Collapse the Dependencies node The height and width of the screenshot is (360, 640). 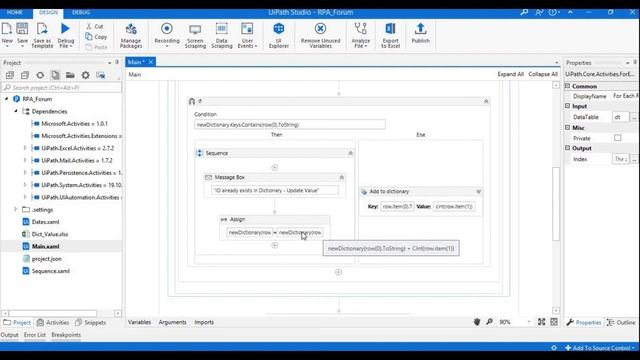coord(16,111)
